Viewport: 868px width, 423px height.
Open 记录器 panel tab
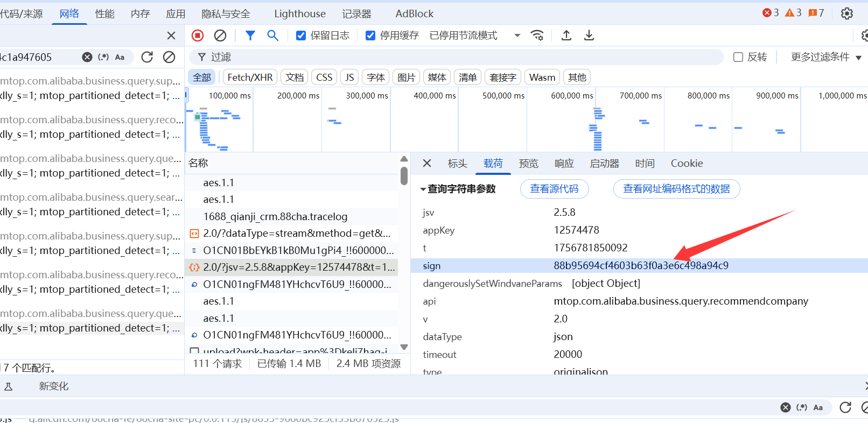(357, 13)
